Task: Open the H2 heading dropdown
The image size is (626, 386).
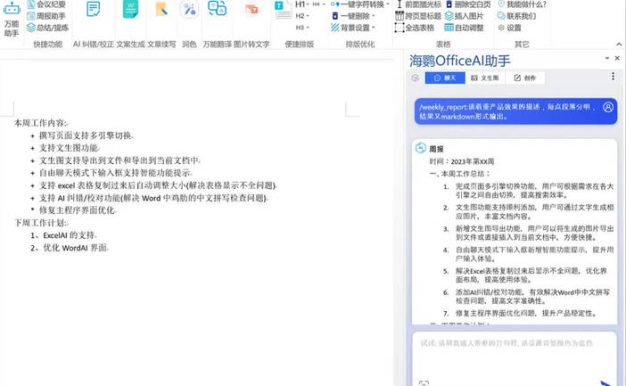Action: tap(302, 16)
